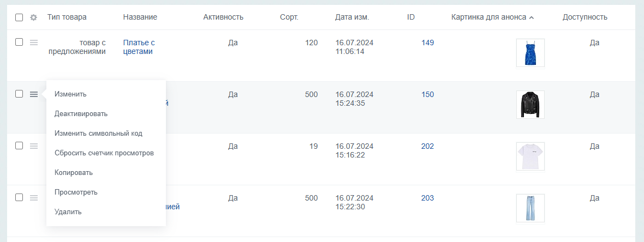
Task: Open row actions menu for product ID 203
Action: [34, 198]
